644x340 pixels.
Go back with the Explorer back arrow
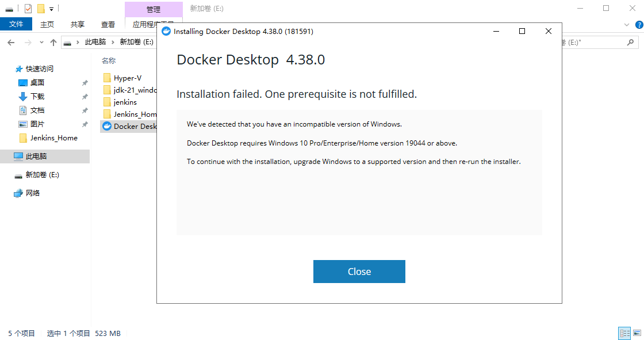pos(11,43)
